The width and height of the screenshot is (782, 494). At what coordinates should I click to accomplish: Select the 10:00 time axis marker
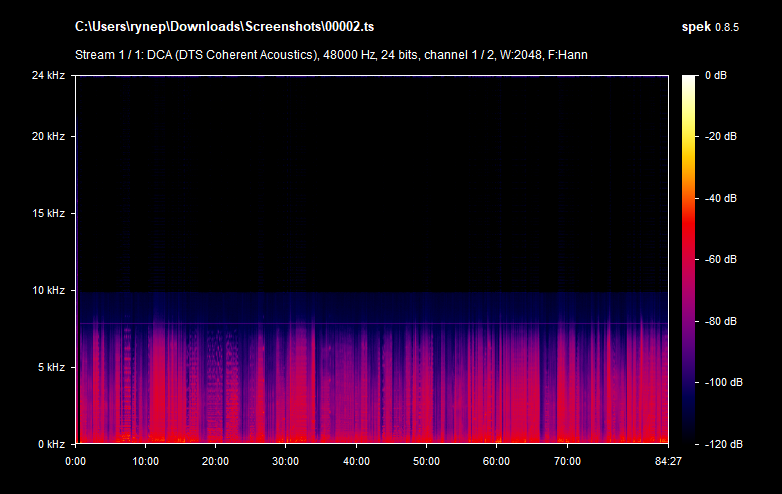(145, 461)
